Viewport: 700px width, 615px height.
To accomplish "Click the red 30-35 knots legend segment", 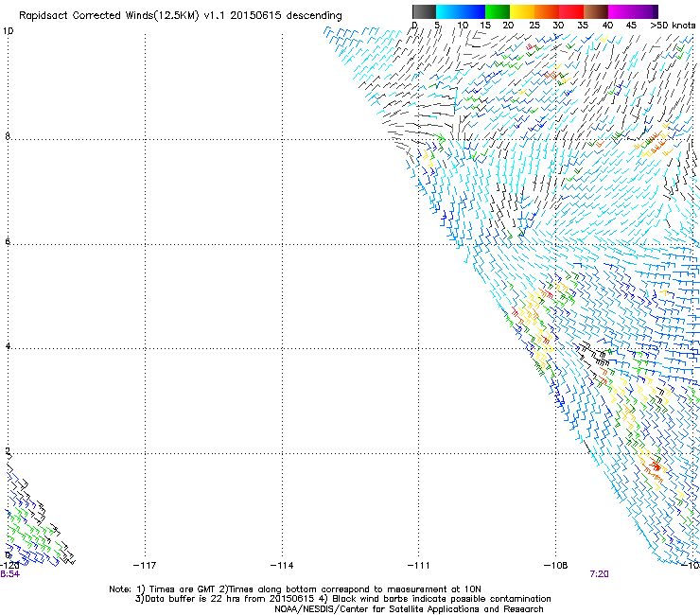I will (x=571, y=11).
